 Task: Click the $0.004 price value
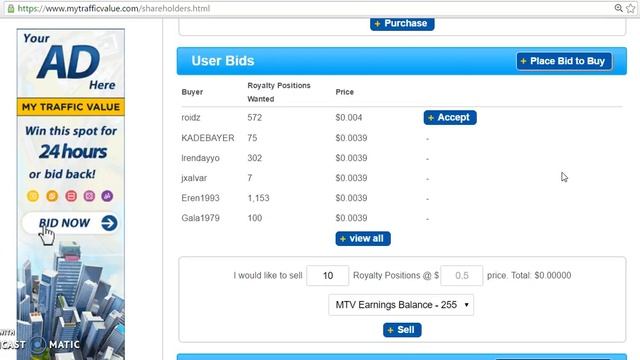[x=349, y=118]
